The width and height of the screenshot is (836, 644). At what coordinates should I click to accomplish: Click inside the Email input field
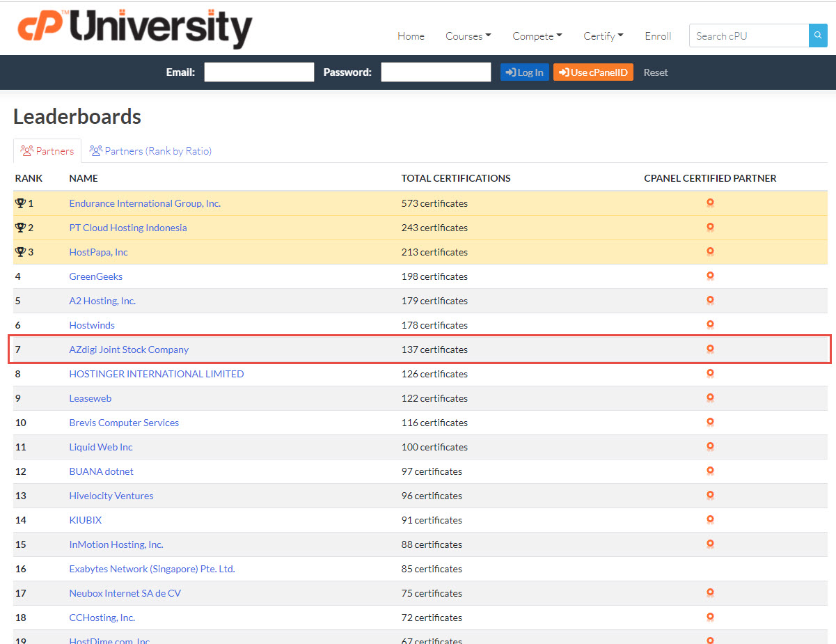[259, 72]
